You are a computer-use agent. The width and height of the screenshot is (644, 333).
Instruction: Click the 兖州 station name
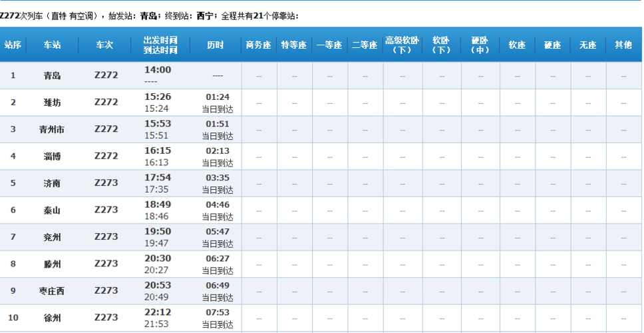pyautogui.click(x=52, y=237)
